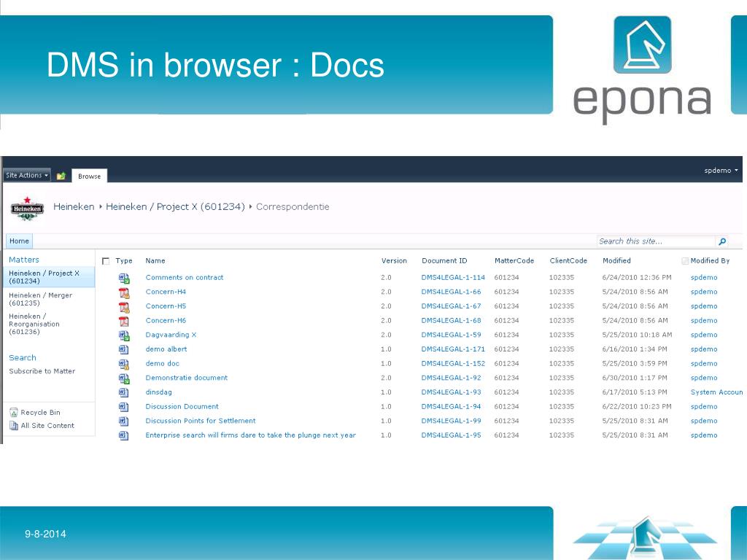Screen dimensions: 747x560
Task: Toggle the select-all checkbox in the header
Action: point(106,261)
